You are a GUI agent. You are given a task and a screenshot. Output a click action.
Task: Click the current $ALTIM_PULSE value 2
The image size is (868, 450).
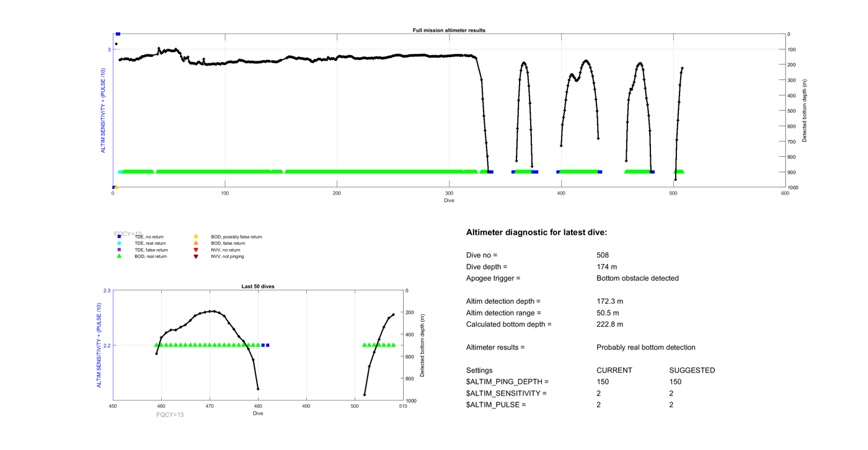599,405
